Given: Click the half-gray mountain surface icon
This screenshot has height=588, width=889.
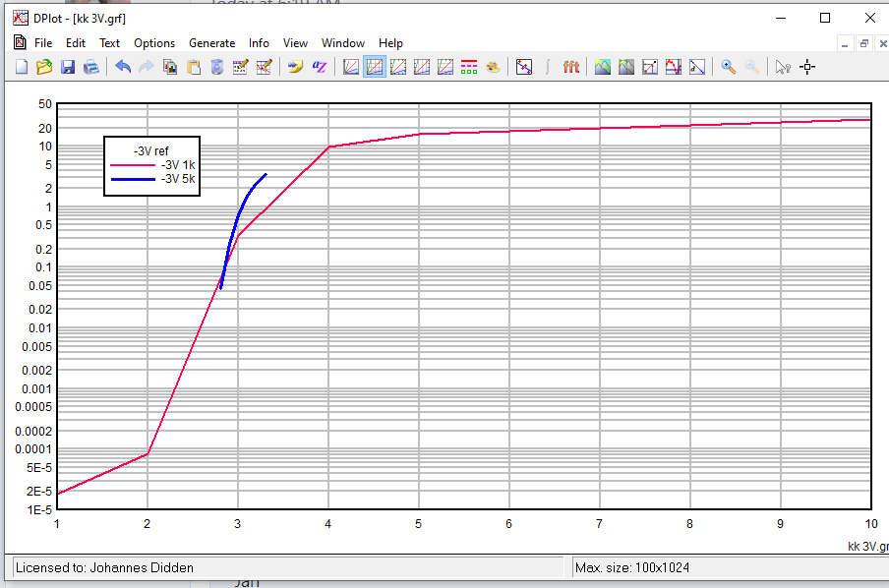Looking at the screenshot, I should (626, 67).
